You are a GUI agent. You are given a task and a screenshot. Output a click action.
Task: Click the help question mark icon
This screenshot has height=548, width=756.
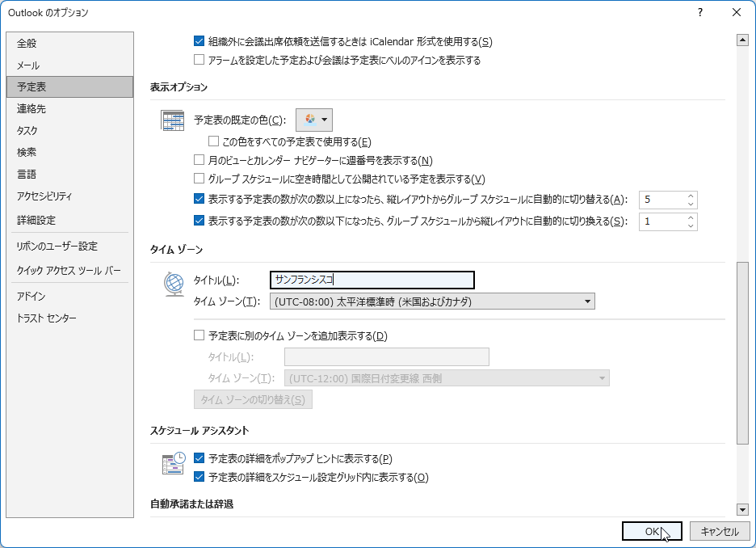(x=700, y=13)
